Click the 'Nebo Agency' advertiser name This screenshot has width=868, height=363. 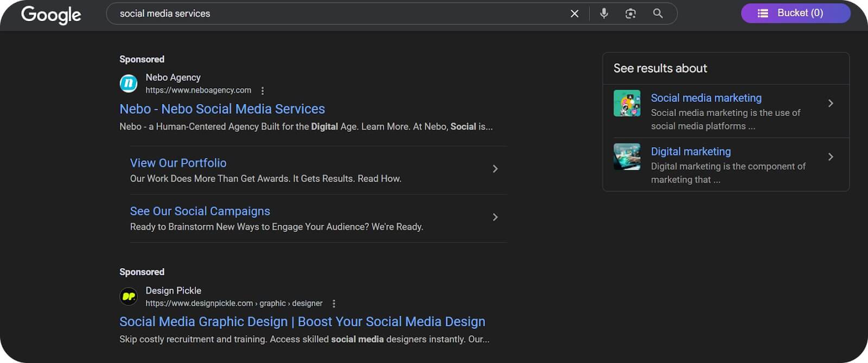[x=173, y=77]
